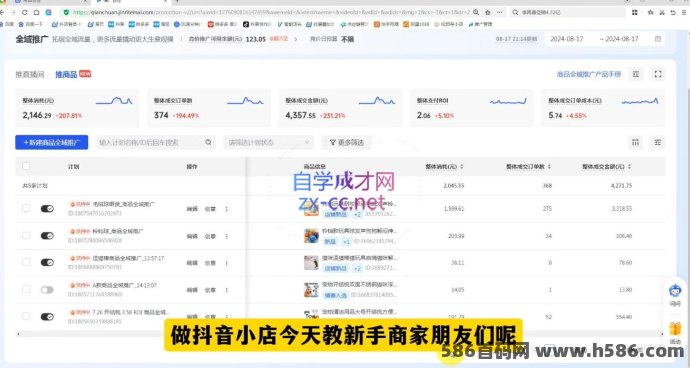Image resolution: width=690 pixels, height=368 pixels.
Task: Click 编辑 for the second plan row
Action: pos(192,236)
